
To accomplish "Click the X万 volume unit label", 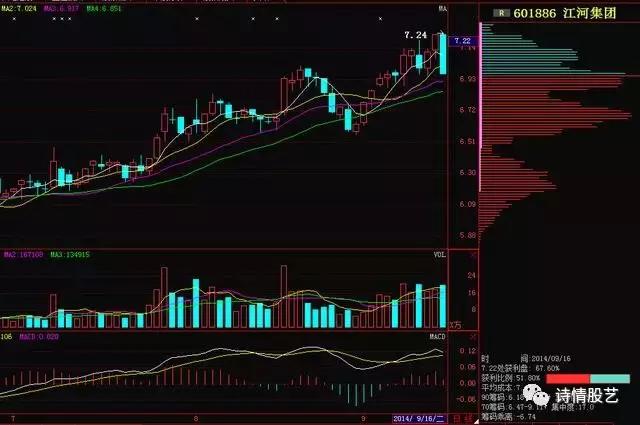I will [455, 325].
